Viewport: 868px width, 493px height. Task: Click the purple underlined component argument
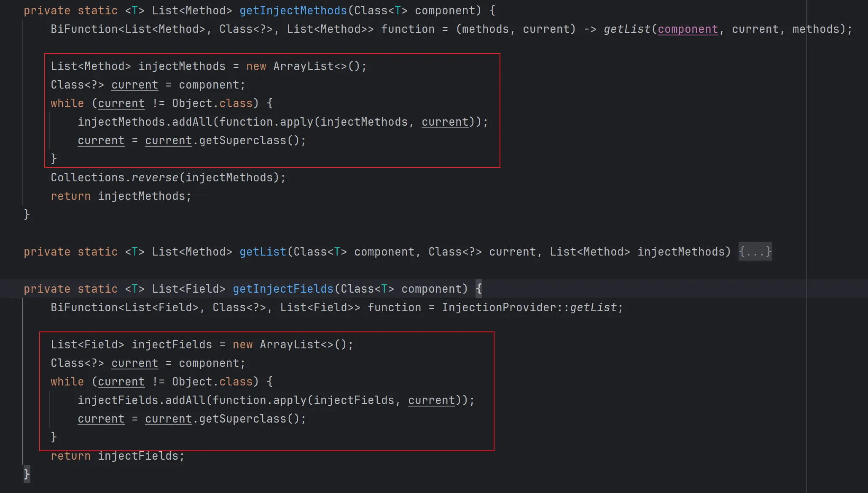pos(688,29)
